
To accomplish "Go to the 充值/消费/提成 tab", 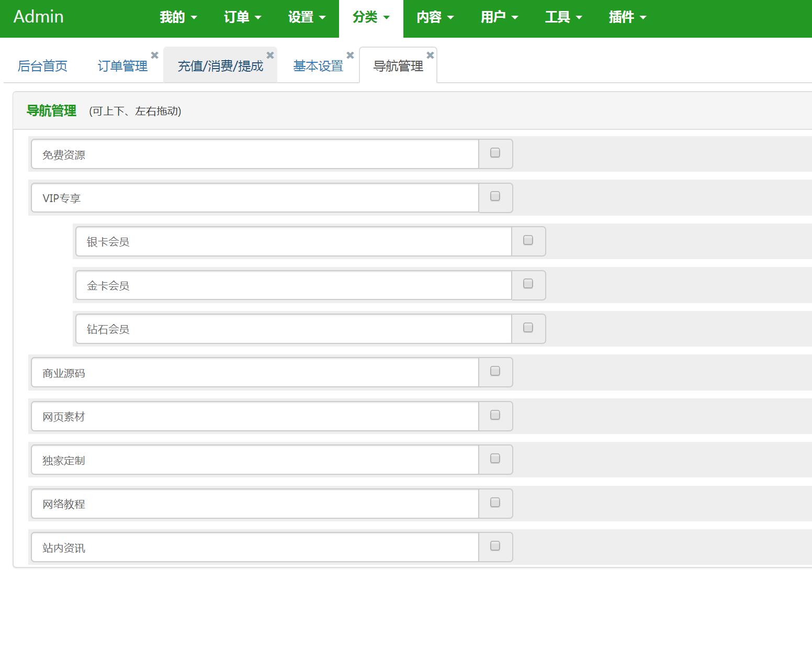I will point(220,66).
